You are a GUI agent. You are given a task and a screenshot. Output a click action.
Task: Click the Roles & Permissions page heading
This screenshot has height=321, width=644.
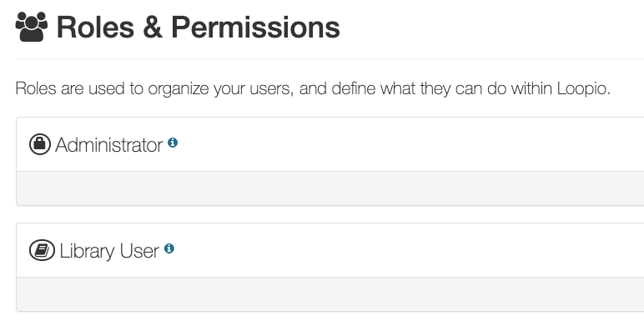click(x=198, y=27)
